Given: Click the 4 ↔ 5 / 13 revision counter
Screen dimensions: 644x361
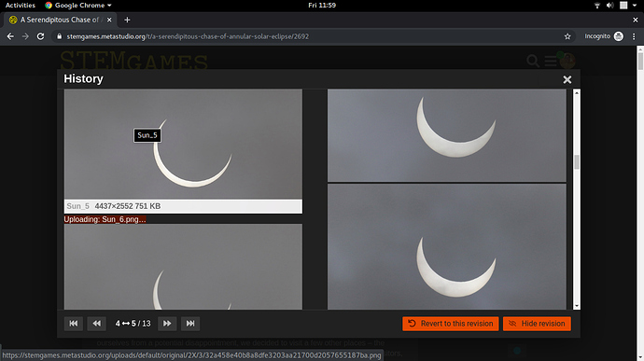Looking at the screenshot, I should (x=133, y=324).
